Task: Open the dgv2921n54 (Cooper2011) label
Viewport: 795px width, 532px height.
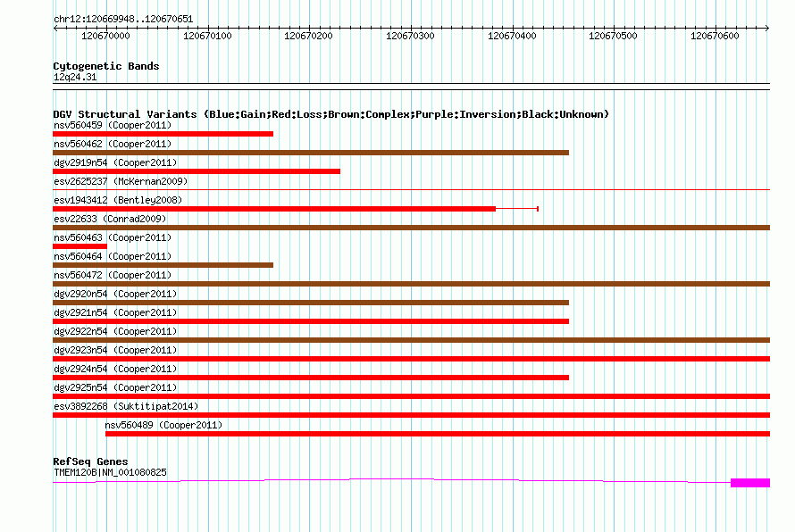Action: [x=115, y=312]
